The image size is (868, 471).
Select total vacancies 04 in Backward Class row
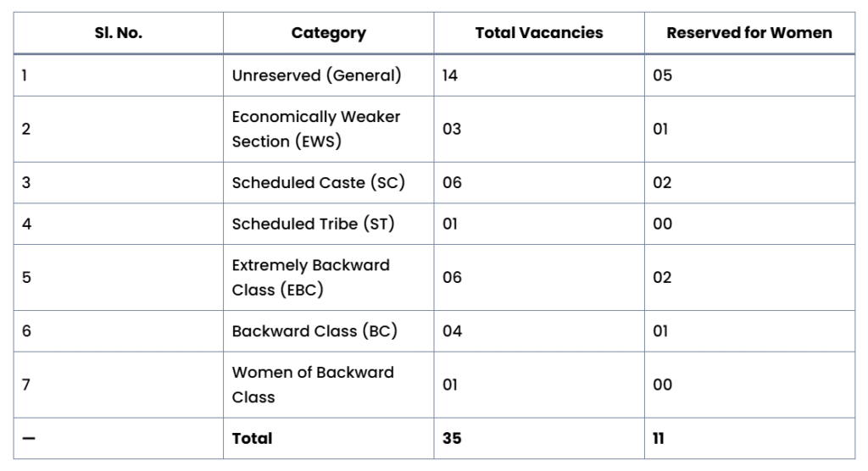(x=452, y=331)
